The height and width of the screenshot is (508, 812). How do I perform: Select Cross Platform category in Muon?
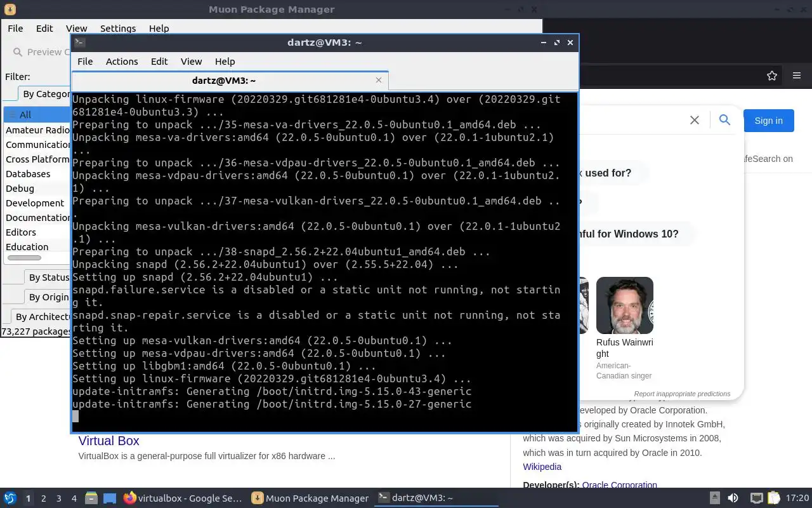tap(37, 159)
